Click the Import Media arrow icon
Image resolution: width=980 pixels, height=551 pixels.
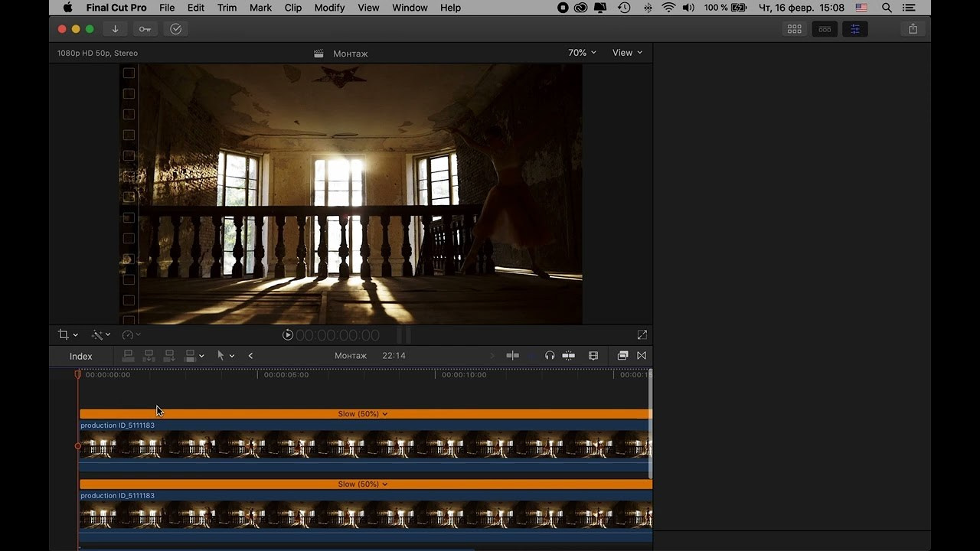(x=115, y=29)
